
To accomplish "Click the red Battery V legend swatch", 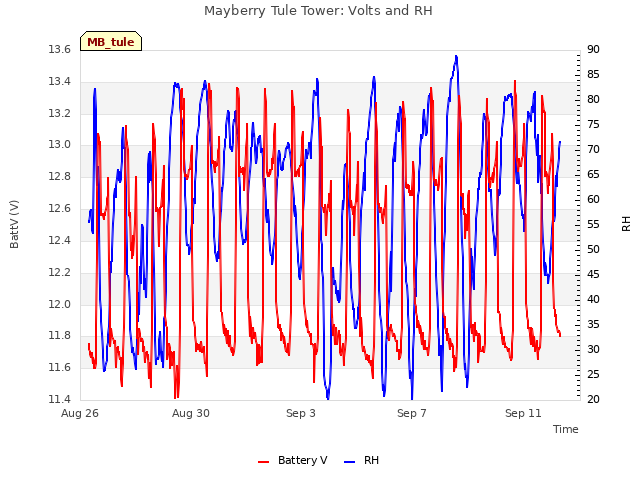I will tap(264, 462).
